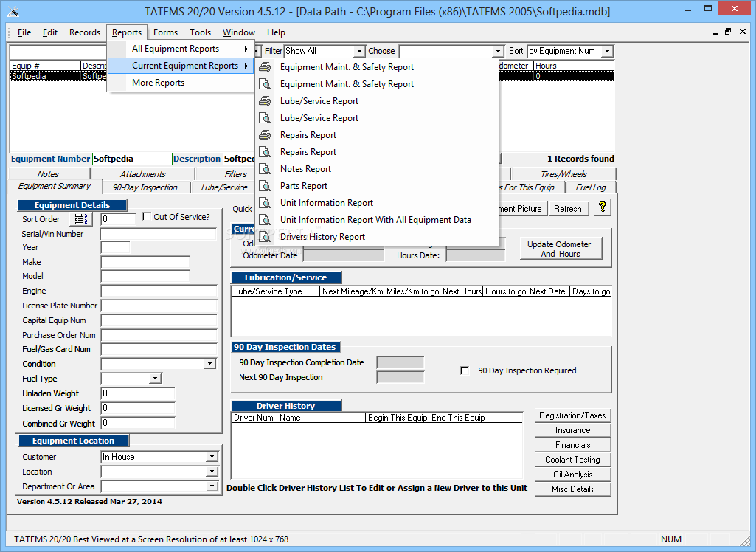Open the Location dropdown
The image size is (756, 552).
212,472
